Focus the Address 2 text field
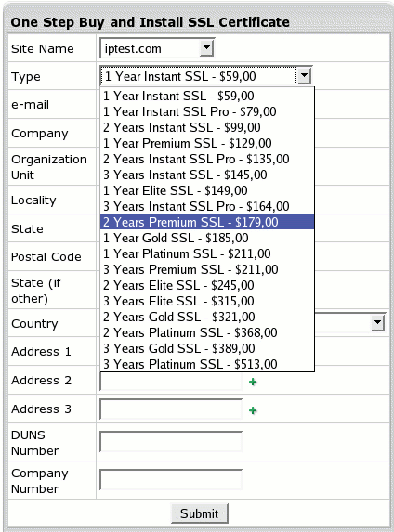Image resolution: width=394 pixels, height=532 pixels. click(x=171, y=381)
